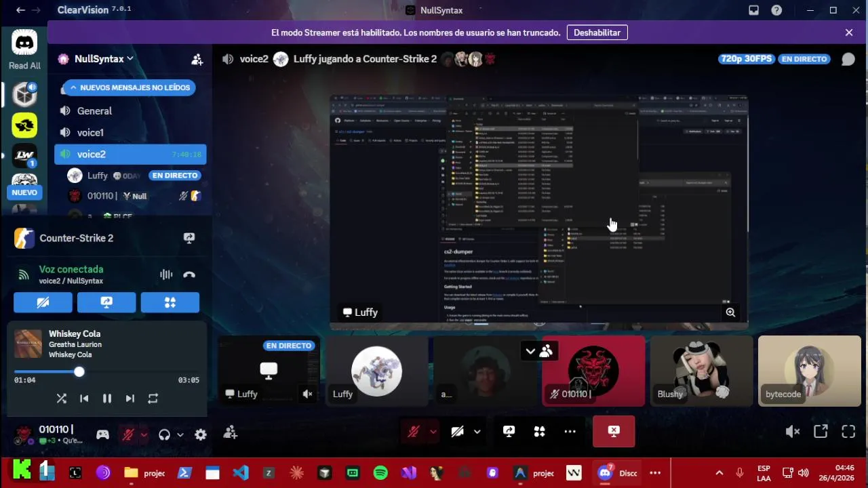The height and width of the screenshot is (488, 868).
Task: Pause the Whiskey Cola track
Action: tap(107, 399)
